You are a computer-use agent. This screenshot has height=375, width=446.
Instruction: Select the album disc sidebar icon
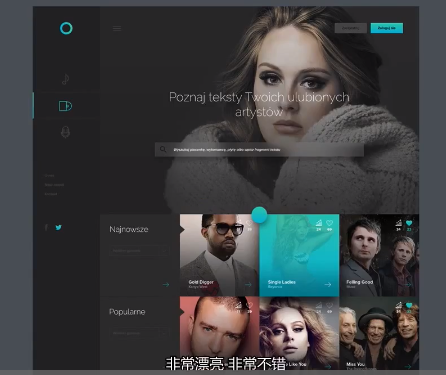[65, 106]
